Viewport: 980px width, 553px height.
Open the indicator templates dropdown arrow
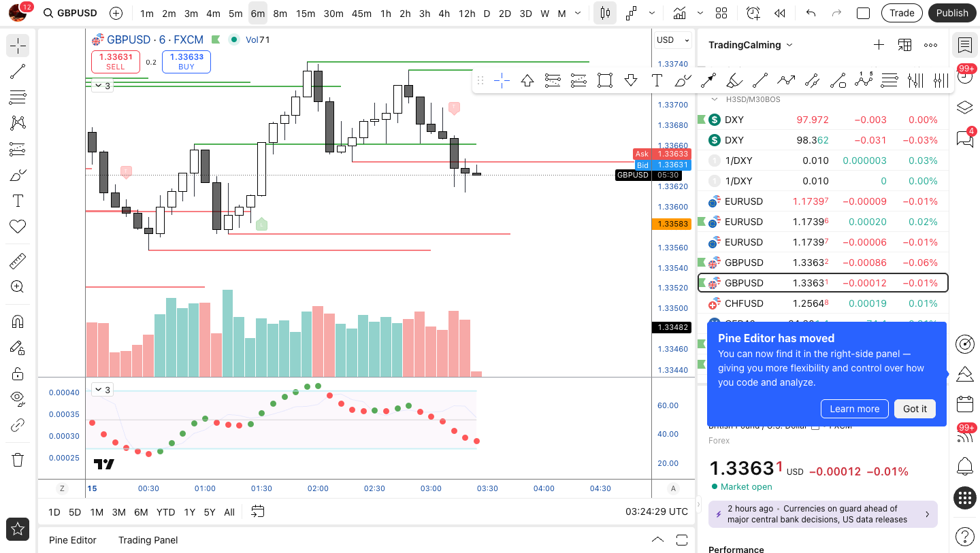[x=701, y=13]
